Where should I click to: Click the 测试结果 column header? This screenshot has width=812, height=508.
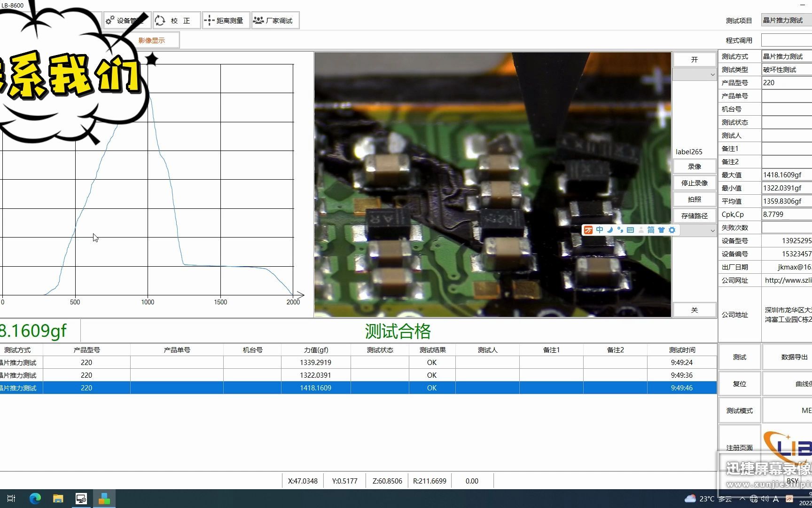(x=432, y=350)
